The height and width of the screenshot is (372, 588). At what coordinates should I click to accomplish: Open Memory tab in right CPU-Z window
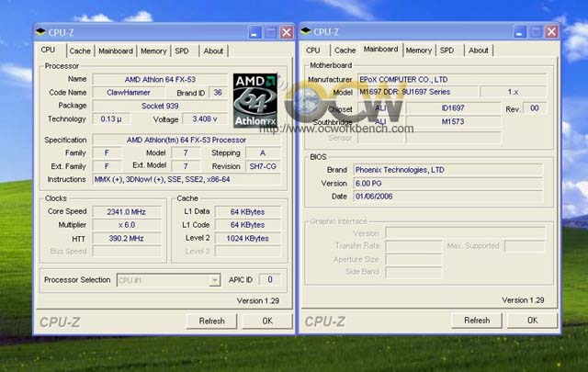click(x=419, y=51)
